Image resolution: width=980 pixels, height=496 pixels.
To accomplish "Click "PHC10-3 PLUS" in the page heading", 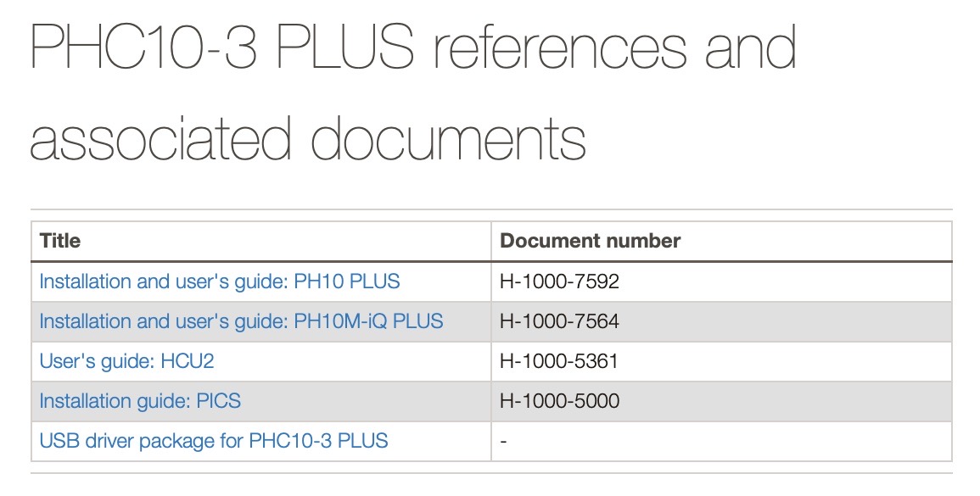I will pyautogui.click(x=222, y=49).
